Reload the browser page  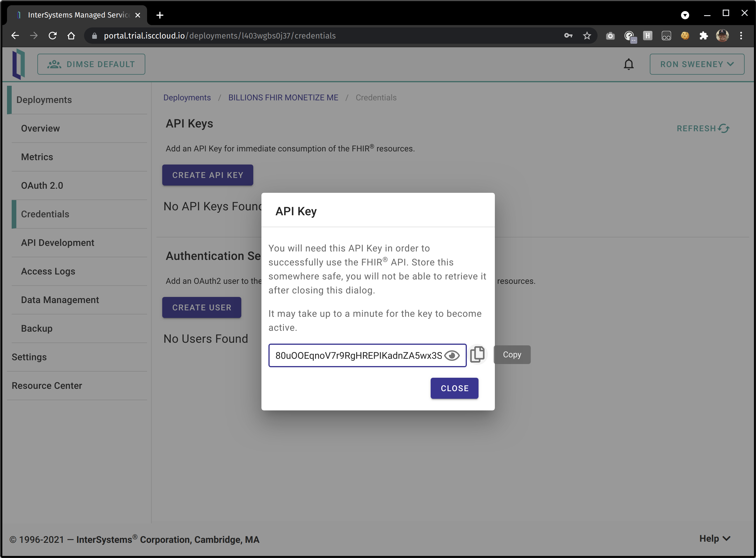click(52, 36)
